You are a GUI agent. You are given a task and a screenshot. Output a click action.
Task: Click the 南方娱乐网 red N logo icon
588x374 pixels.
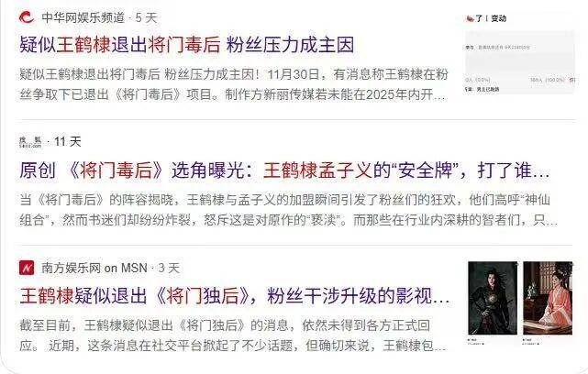click(27, 268)
